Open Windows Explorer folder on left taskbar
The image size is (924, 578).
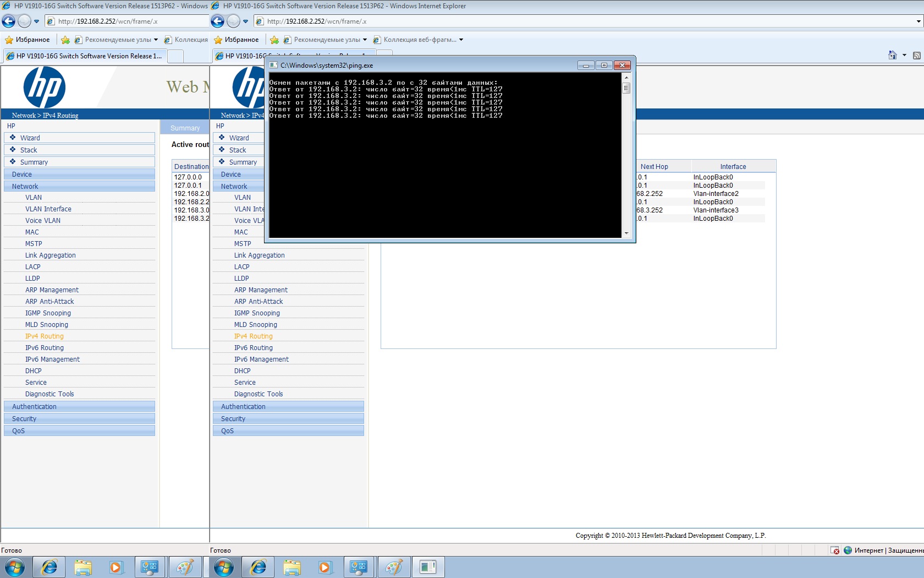coord(83,567)
